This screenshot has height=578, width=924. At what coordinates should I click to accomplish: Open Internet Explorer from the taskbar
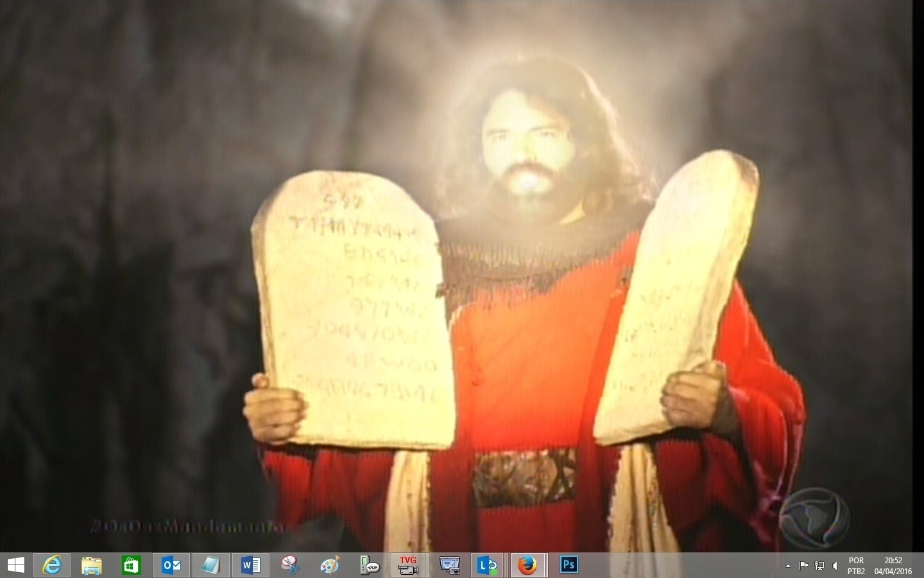[x=52, y=565]
